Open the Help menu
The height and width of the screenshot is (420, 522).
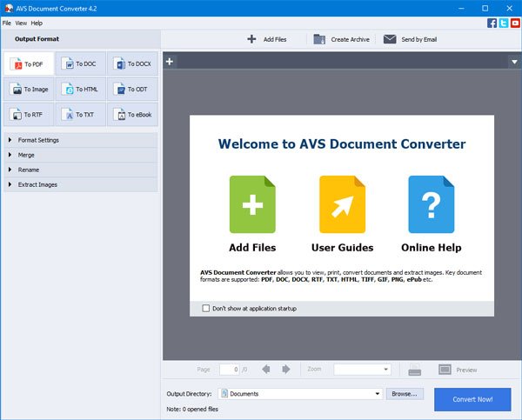[37, 23]
